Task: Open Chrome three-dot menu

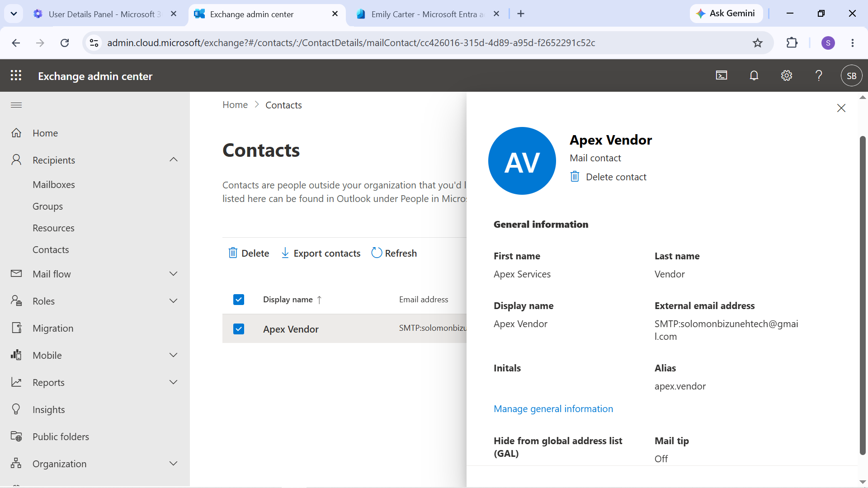Action: 853,43
